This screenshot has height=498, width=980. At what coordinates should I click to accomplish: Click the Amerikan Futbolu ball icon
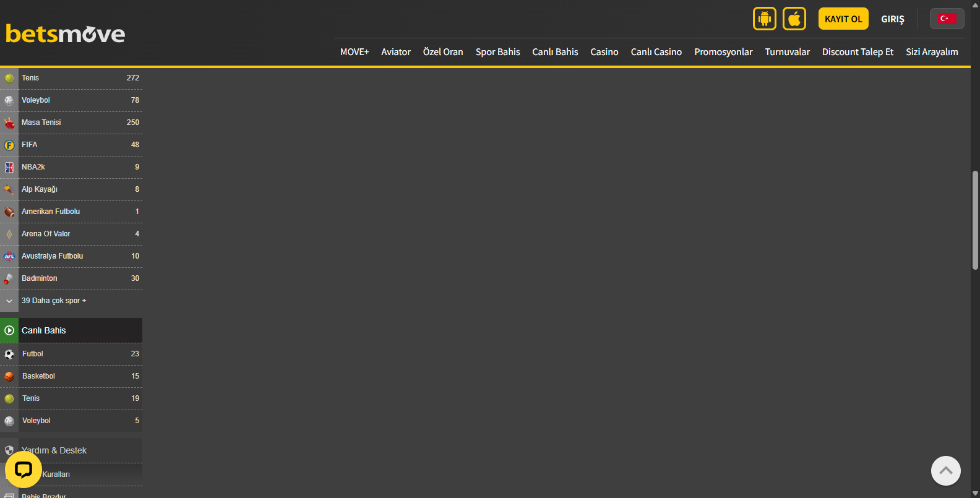click(x=9, y=212)
